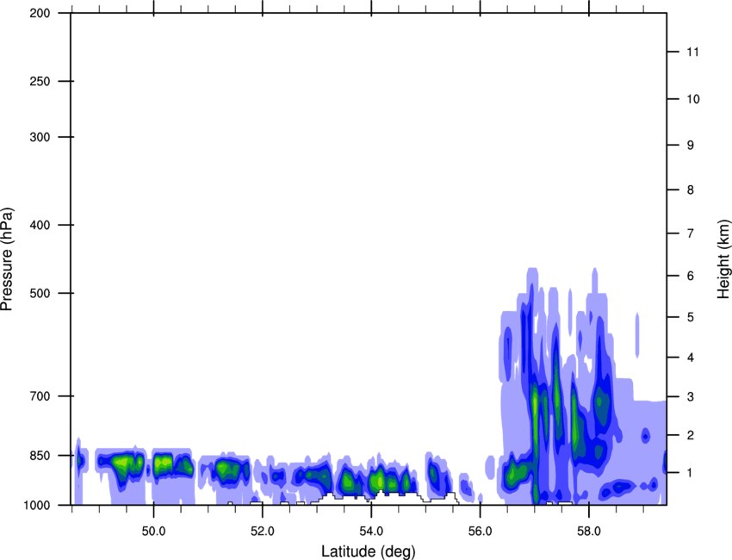Select the 500 pressure tick label
The width and height of the screenshot is (732, 560).
pos(40,293)
